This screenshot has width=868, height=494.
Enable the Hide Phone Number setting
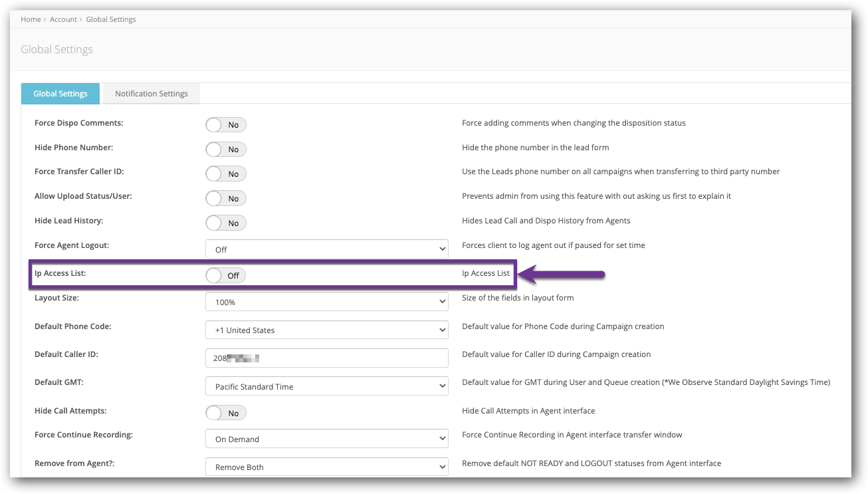[225, 149]
